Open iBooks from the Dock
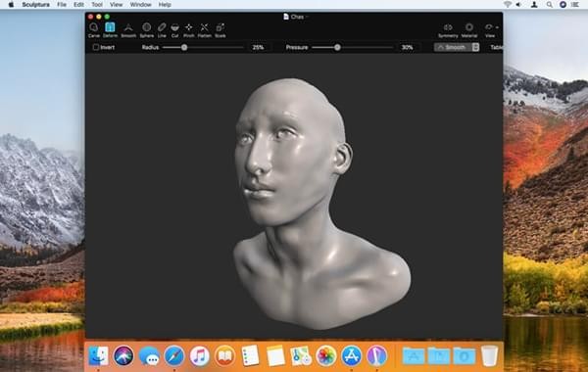Viewport: 588px width, 372px height. point(224,355)
